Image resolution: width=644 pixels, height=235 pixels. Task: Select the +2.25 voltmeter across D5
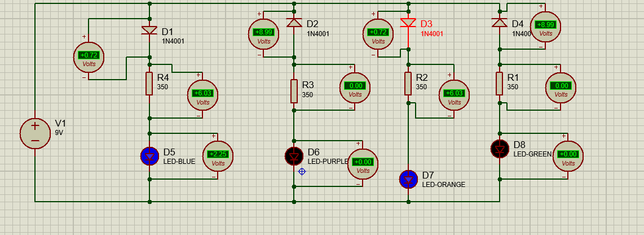218,155
